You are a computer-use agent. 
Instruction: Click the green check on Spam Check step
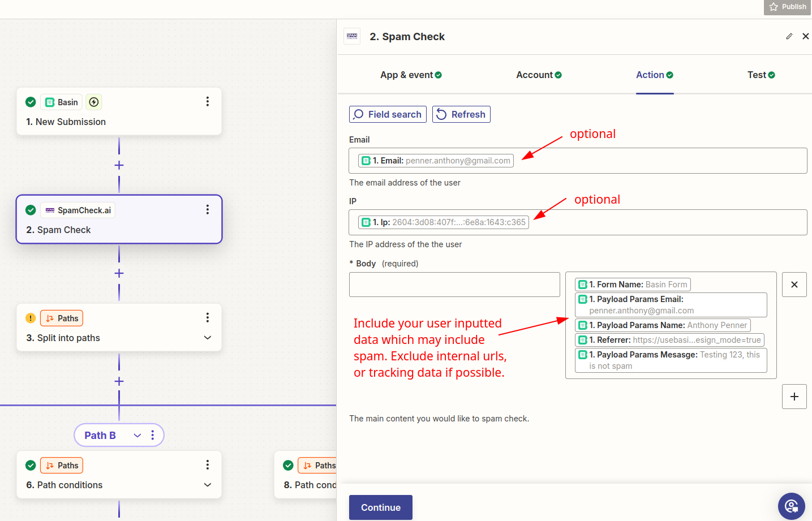pos(31,210)
